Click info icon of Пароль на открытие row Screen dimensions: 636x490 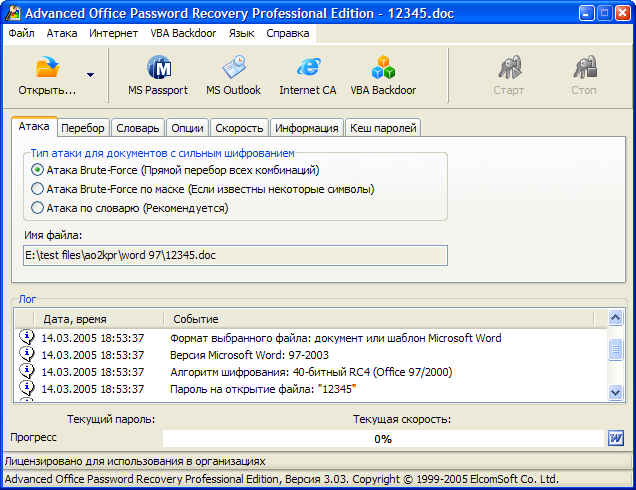(27, 388)
